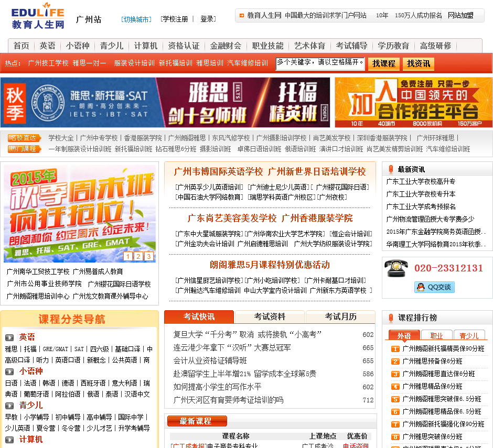
Task: Open the 高级研修 navigation menu item
Action: tap(435, 46)
